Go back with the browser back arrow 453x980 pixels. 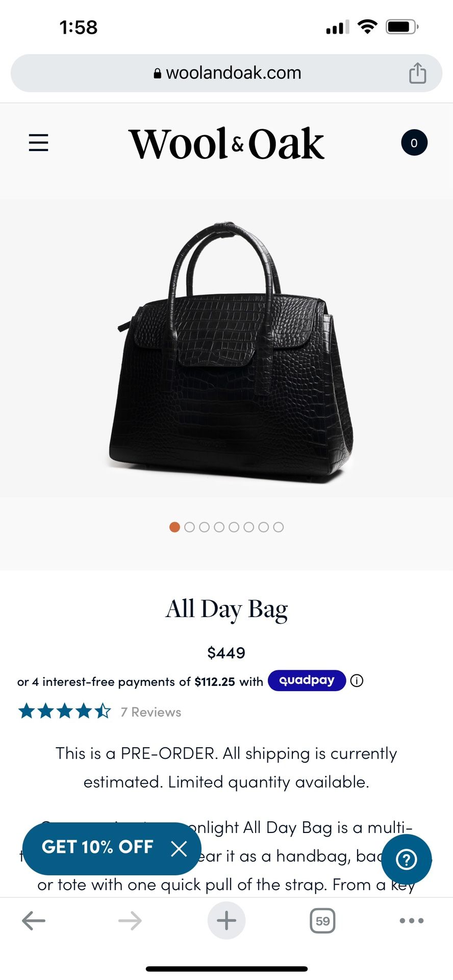point(34,921)
